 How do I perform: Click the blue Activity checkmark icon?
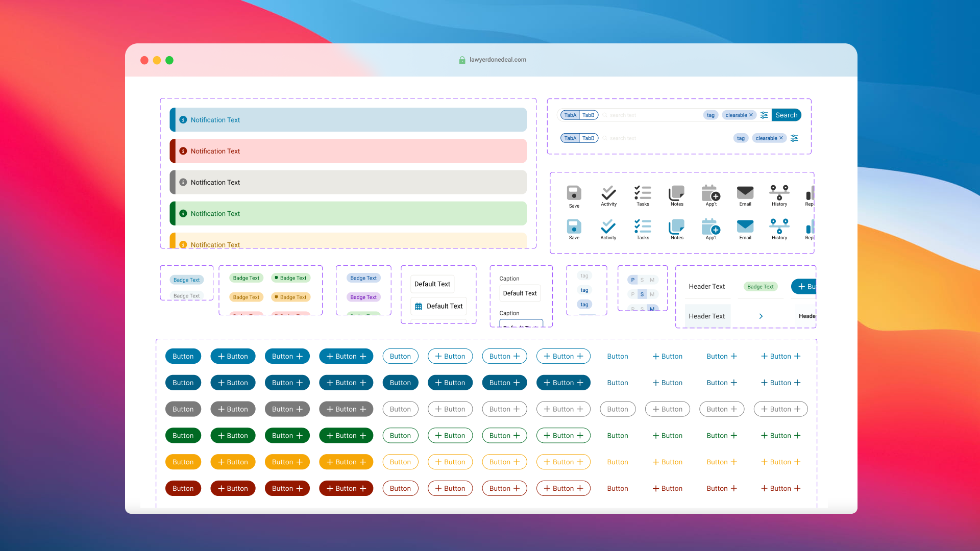[608, 227]
